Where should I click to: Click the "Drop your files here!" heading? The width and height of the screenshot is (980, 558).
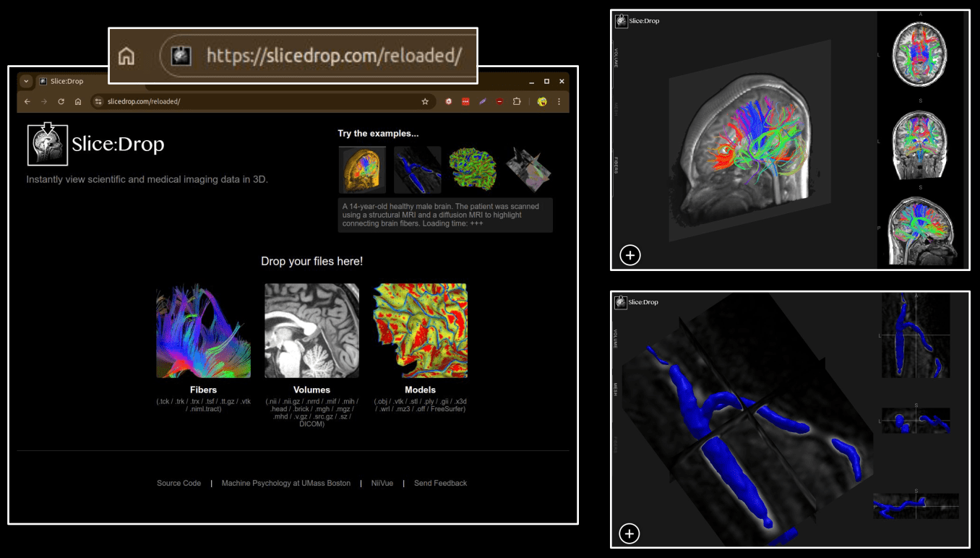click(x=311, y=261)
